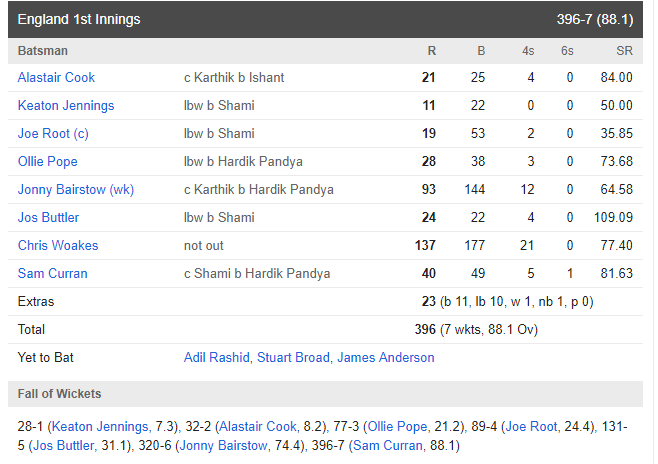Open Joe Root (c) player link
Image resolution: width=658 pixels, height=464 pixels.
pos(54,133)
